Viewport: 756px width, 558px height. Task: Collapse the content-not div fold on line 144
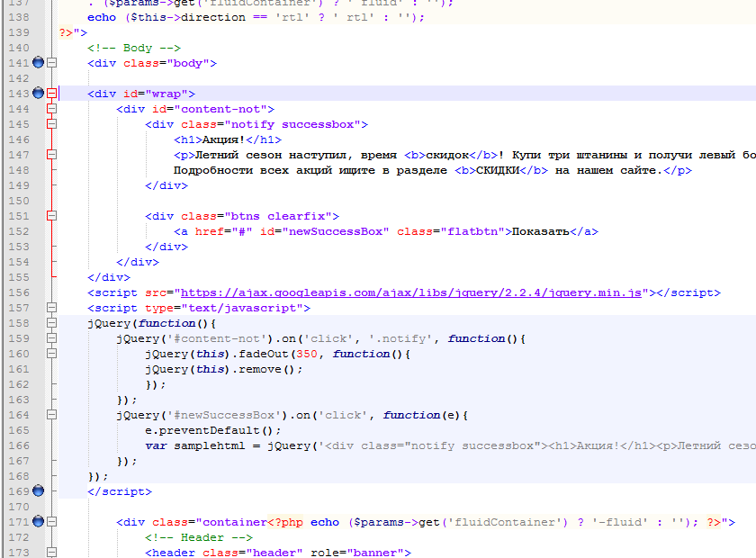[x=51, y=109]
